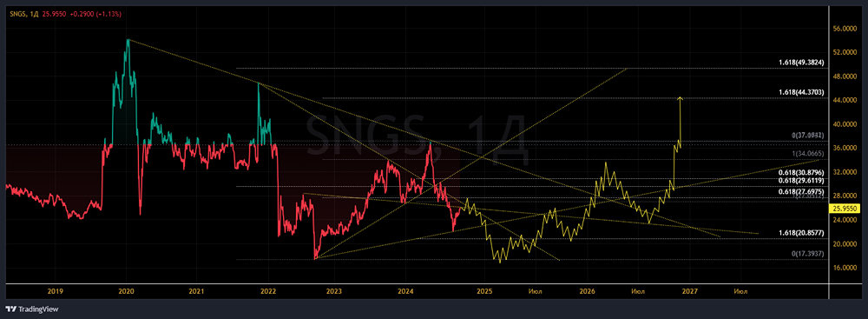
Task: Click the Июл label between 2025 and 2026
Action: (536, 290)
